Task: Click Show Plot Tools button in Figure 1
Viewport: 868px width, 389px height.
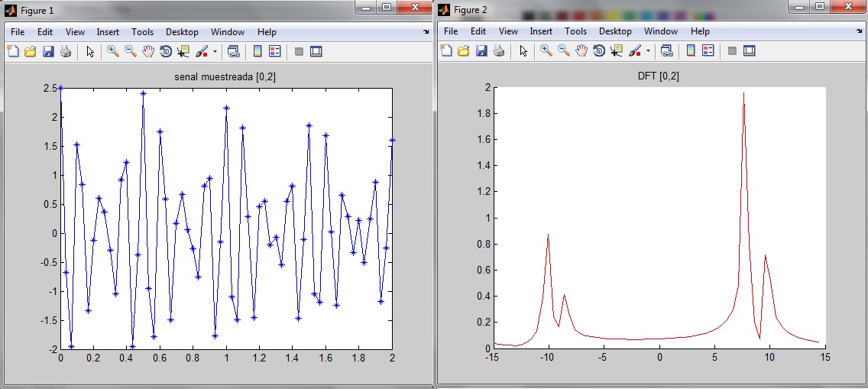Action: (316, 51)
